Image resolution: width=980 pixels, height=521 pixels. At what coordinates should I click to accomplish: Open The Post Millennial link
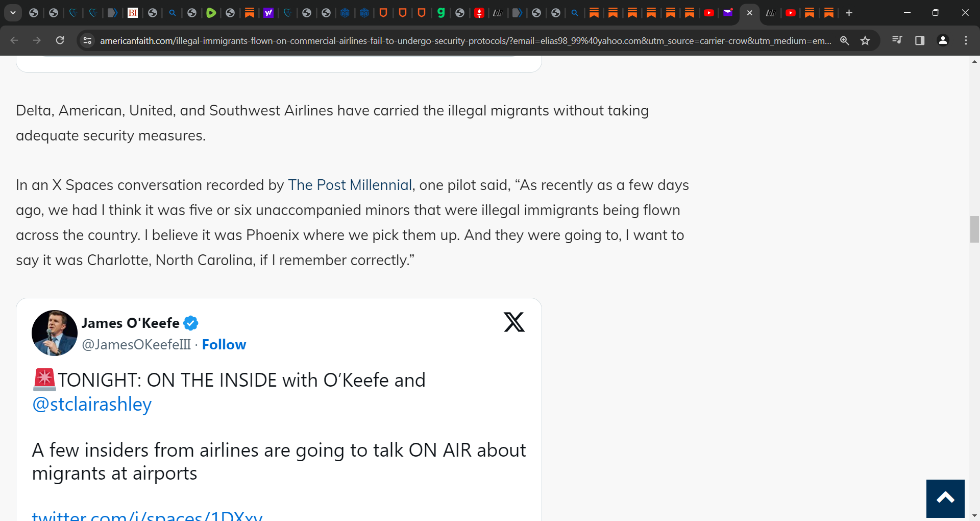coord(350,185)
